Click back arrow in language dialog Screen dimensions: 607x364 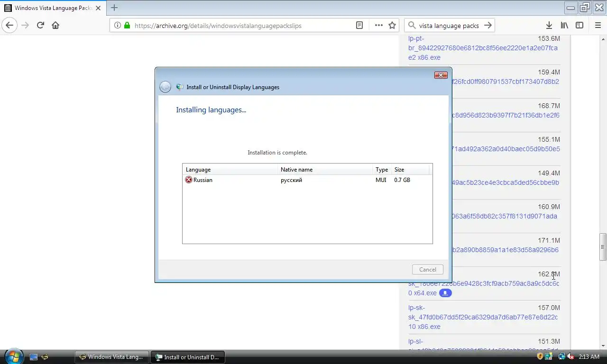click(165, 87)
